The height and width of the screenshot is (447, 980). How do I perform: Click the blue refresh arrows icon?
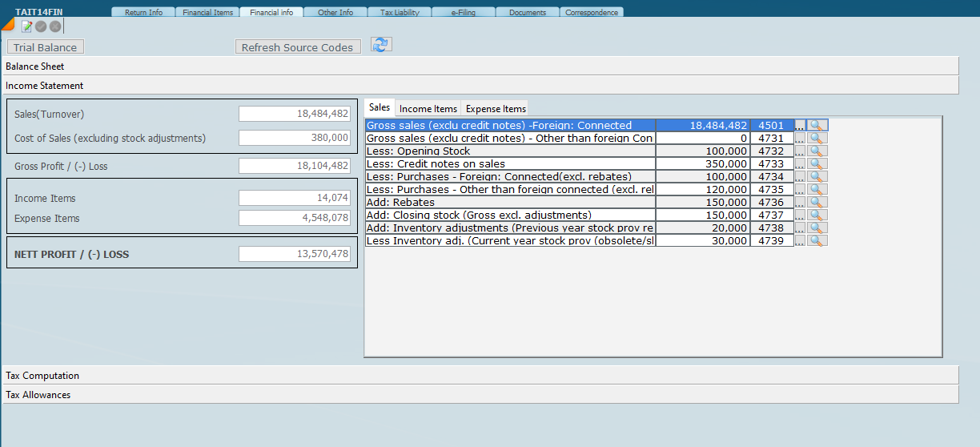pyautogui.click(x=381, y=46)
